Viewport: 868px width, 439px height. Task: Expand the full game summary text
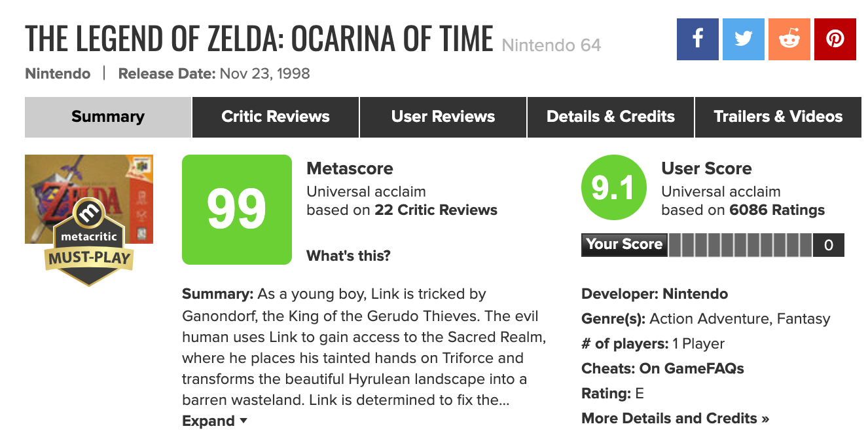click(215, 421)
